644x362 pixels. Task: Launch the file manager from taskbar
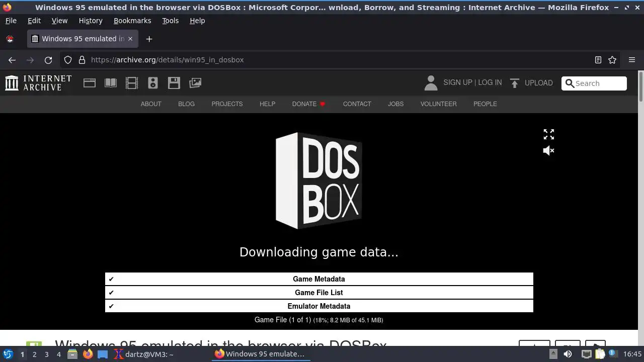click(72, 354)
